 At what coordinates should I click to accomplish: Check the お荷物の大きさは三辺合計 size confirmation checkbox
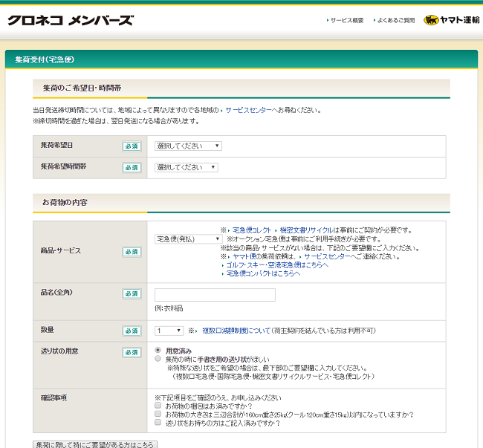coord(158,414)
